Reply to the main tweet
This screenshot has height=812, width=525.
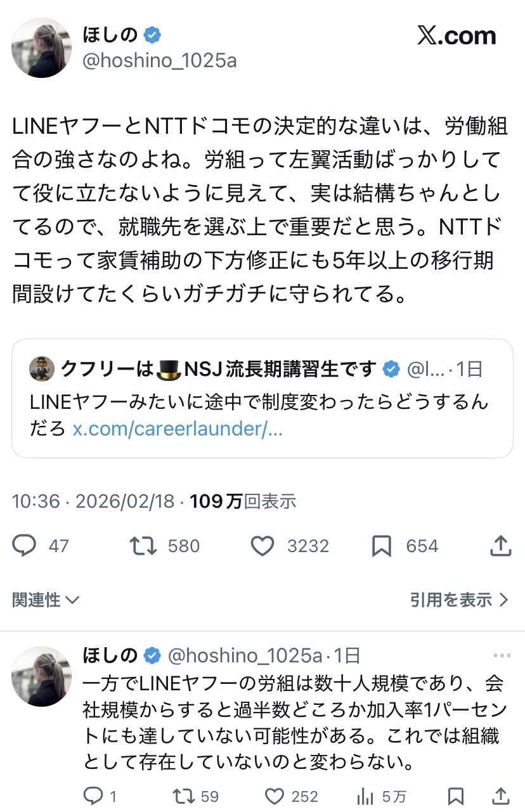(x=25, y=546)
